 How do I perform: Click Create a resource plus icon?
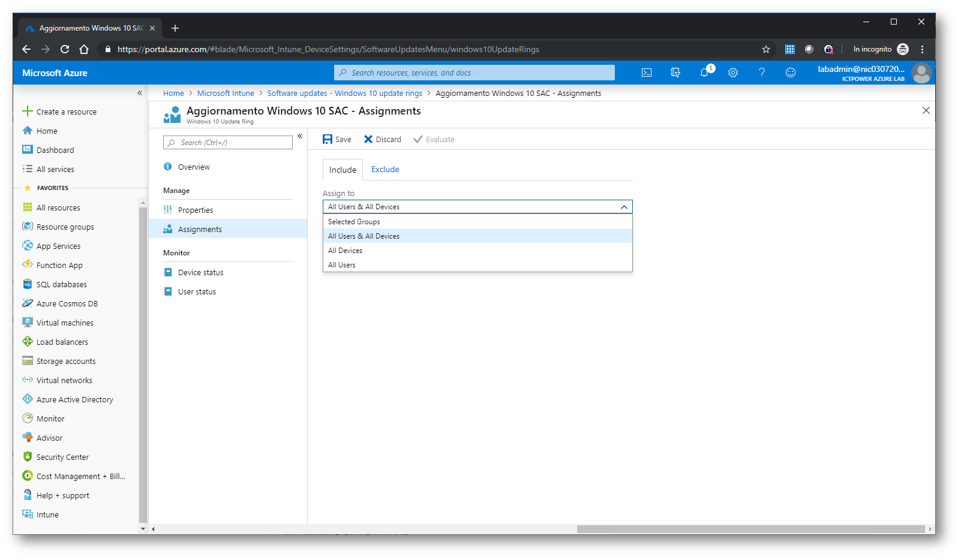point(28,112)
